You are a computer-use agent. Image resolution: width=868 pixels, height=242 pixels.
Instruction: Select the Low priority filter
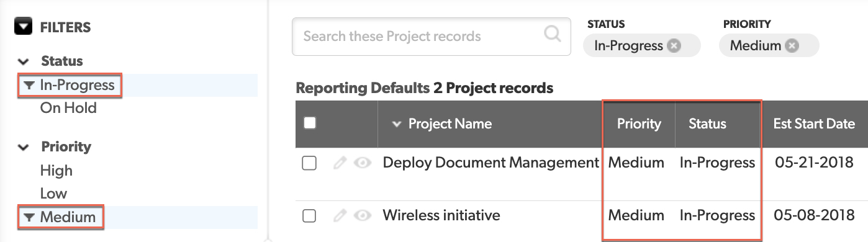coord(53,194)
